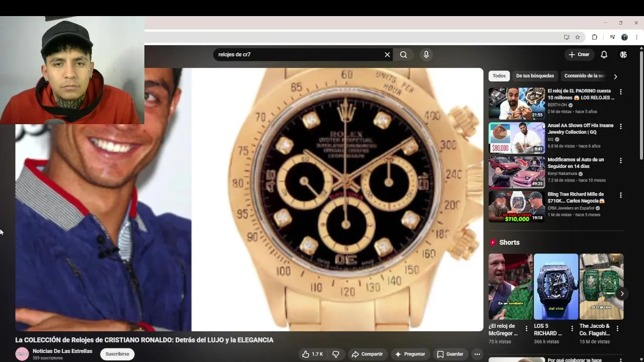Viewport: 644px width, 362px height.
Task: Select the Contenido de la serie chip
Action: coord(584,76)
